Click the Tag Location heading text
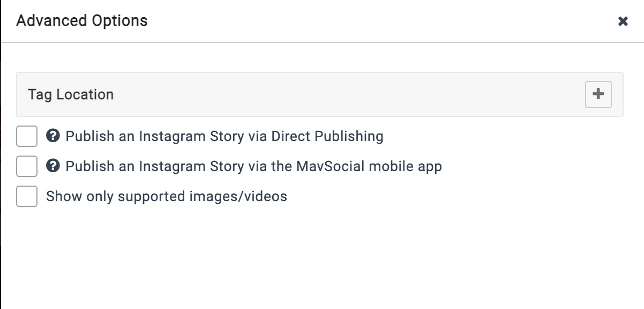Image resolution: width=644 pixels, height=309 pixels. (71, 94)
